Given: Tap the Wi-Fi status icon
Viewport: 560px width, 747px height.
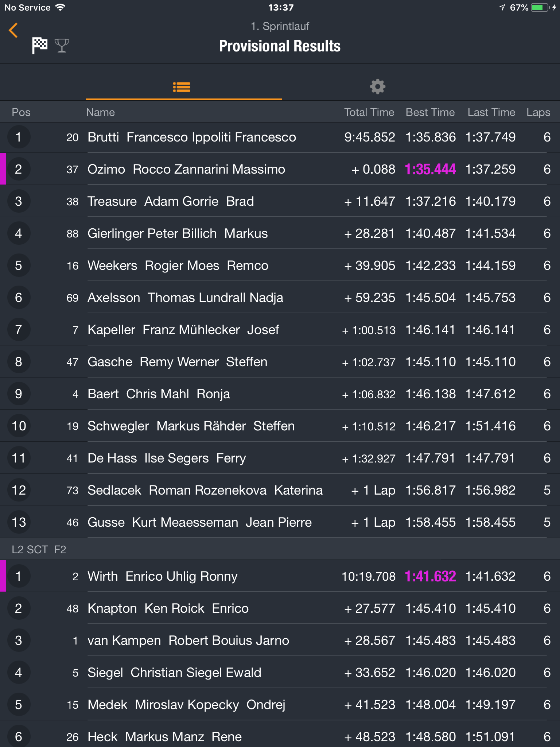Looking at the screenshot, I should 60,7.
